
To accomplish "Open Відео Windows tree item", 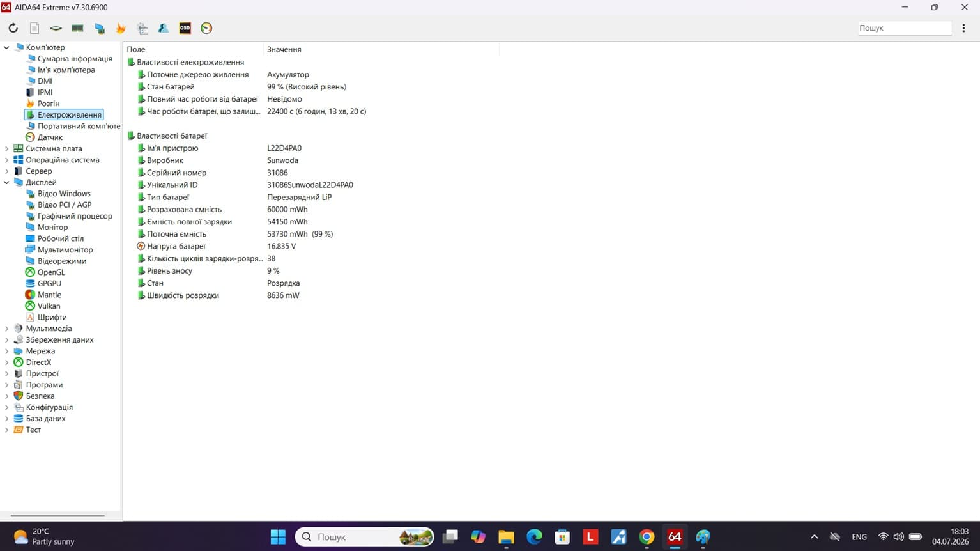I will (x=64, y=194).
